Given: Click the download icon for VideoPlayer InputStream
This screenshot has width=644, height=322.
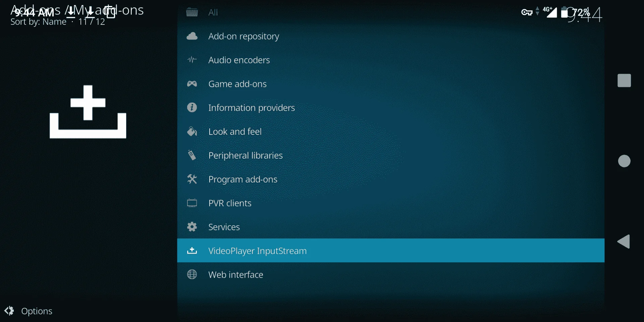Looking at the screenshot, I should coord(192,251).
